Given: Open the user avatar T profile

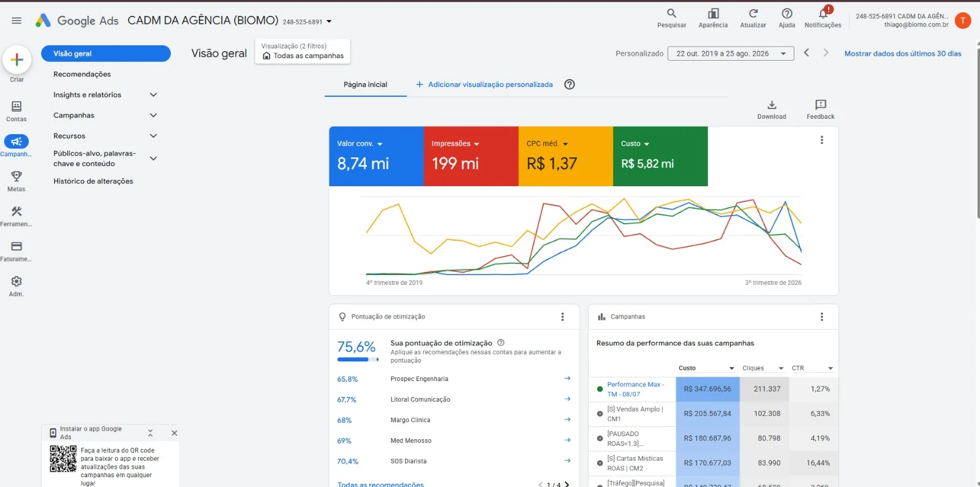Looking at the screenshot, I should coord(963,20).
